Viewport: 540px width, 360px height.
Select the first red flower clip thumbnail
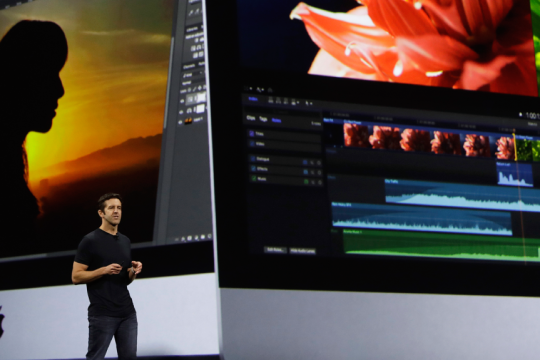pyautogui.click(x=356, y=135)
